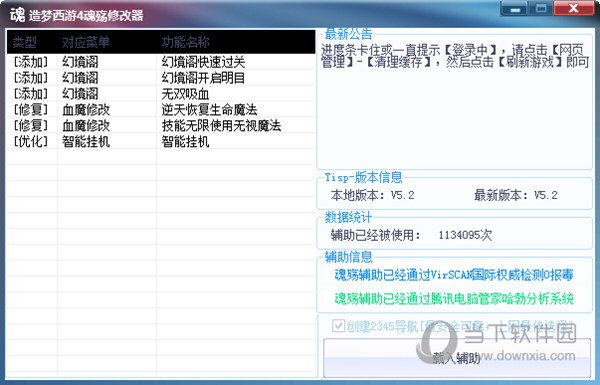Click 幻境阁 menu cell in 无双吸血 row
This screenshot has height=385, width=600.
(x=80, y=94)
